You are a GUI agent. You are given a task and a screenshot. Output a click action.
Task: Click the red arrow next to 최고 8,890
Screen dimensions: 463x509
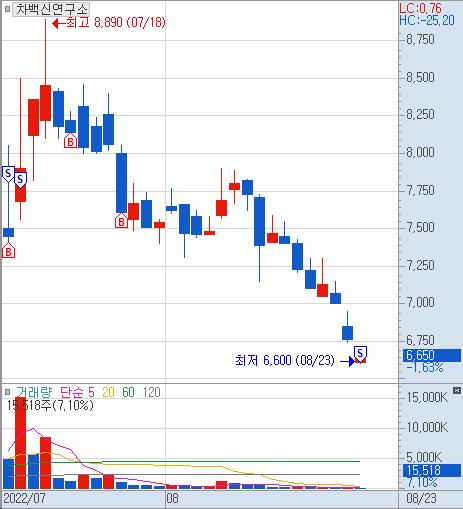pyautogui.click(x=59, y=23)
